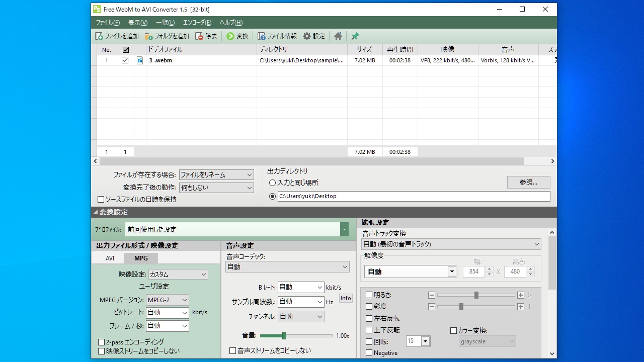Click the saturation minus icon

(431, 307)
